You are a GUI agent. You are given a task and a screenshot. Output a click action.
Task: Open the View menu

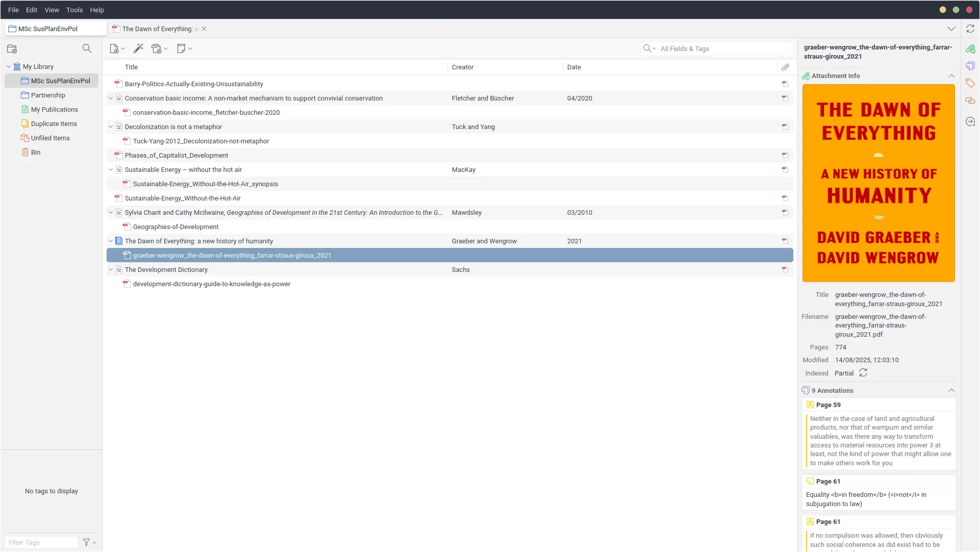(x=52, y=10)
